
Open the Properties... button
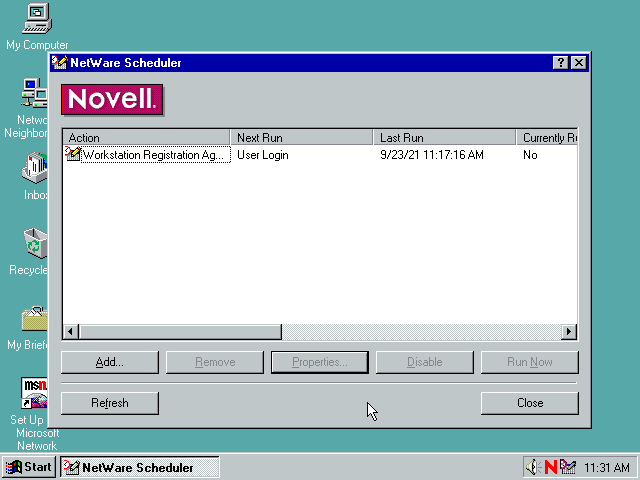320,362
